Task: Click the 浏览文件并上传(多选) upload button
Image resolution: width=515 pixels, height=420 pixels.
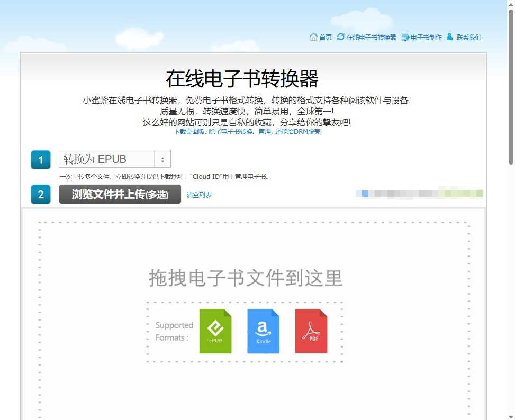Action: [x=120, y=194]
